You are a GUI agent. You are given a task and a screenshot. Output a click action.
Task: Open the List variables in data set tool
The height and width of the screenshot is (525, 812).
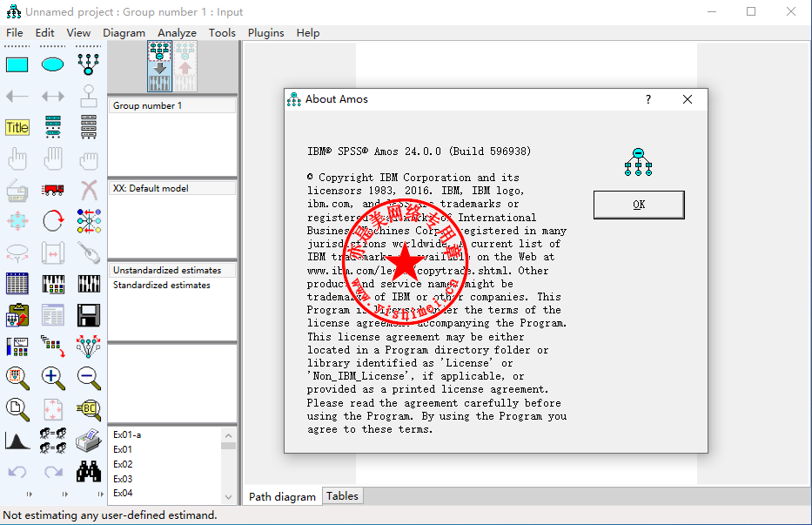click(x=89, y=127)
